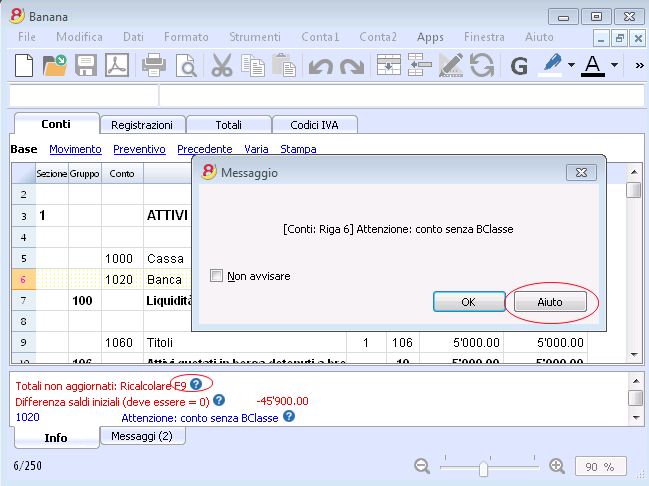649x486 pixels.
Task: Switch to the Totali tab
Action: click(x=228, y=125)
